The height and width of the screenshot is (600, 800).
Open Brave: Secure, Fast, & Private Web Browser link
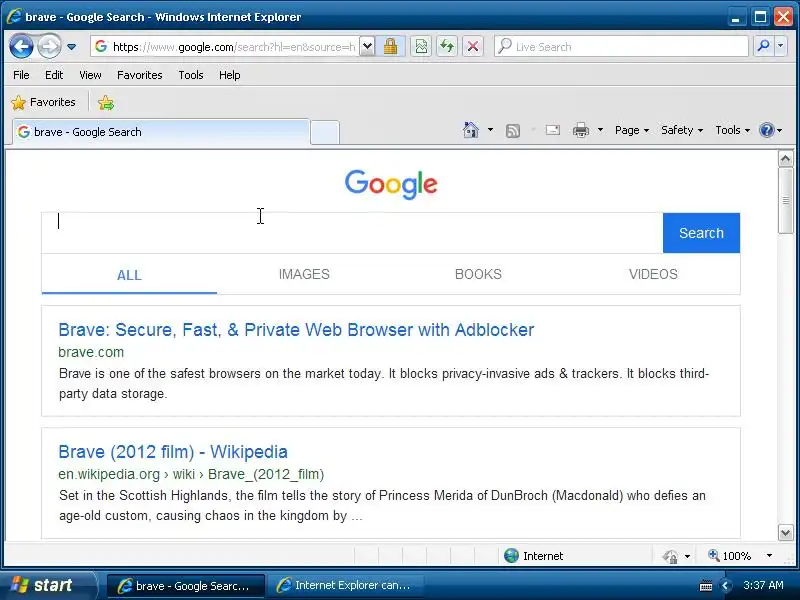[296, 330]
